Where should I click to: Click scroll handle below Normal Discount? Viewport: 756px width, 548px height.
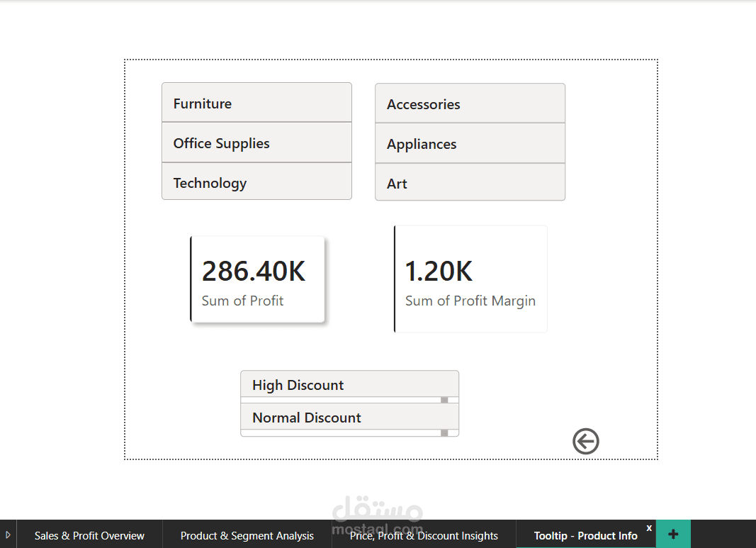(444, 433)
